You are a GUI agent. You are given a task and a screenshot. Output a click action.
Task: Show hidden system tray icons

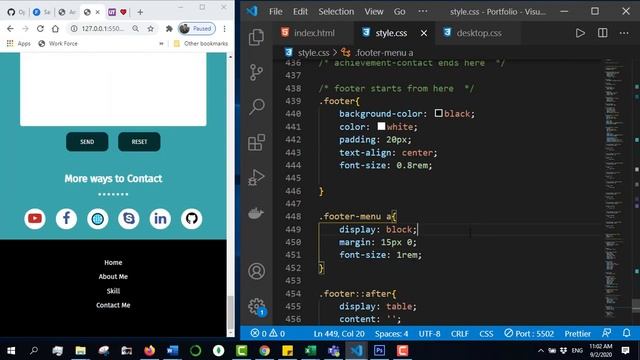[x=540, y=351]
